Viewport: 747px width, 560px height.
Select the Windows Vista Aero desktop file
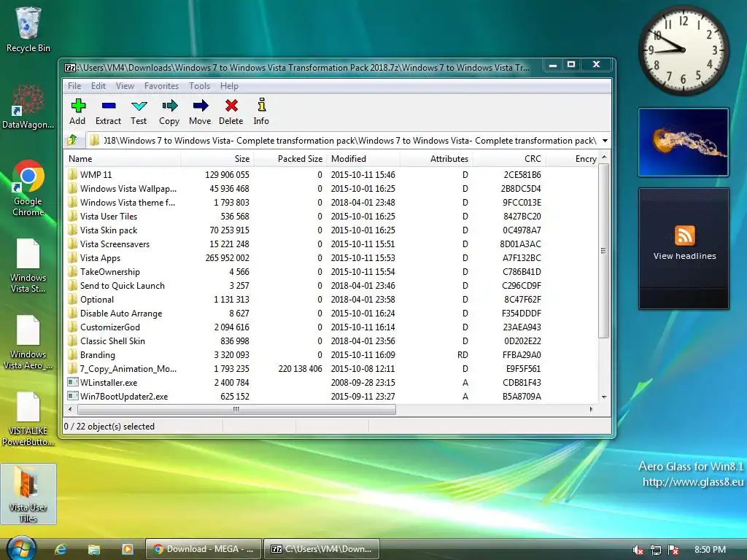(x=28, y=343)
